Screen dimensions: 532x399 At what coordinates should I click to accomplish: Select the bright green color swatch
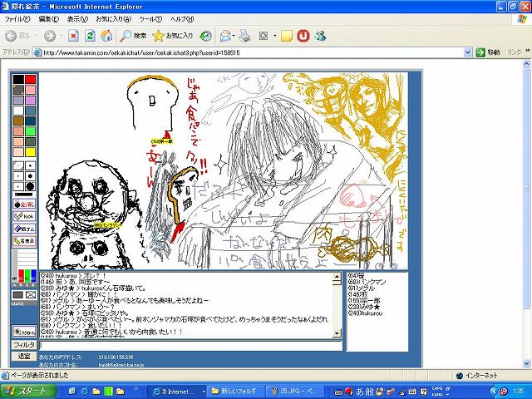click(30, 131)
